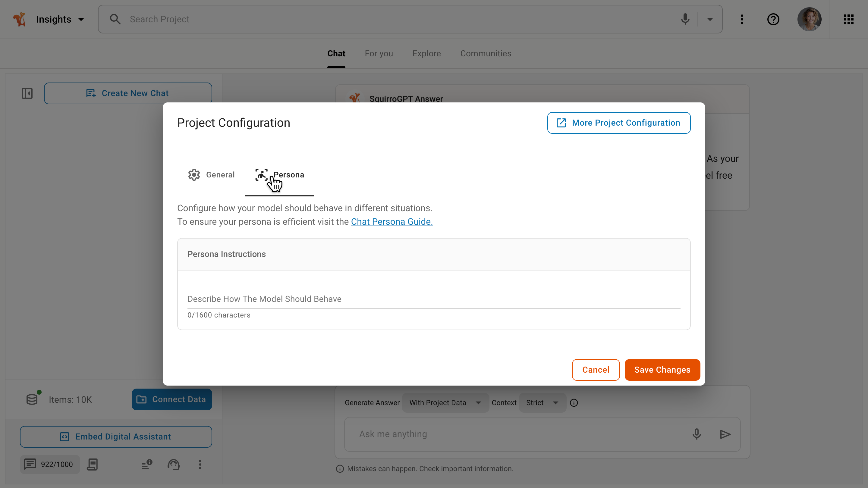868x488 pixels.
Task: Open the apps grid launcher icon
Action: (848, 19)
